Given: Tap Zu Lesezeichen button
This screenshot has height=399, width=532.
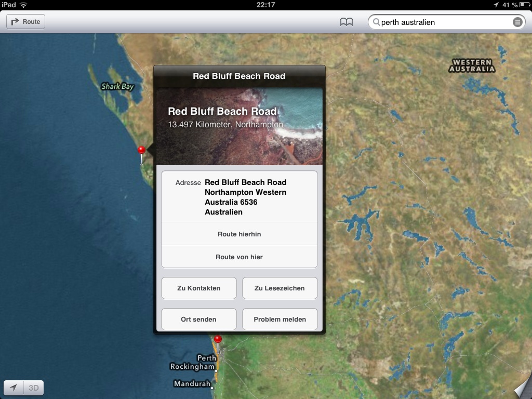Looking at the screenshot, I should click(x=280, y=288).
